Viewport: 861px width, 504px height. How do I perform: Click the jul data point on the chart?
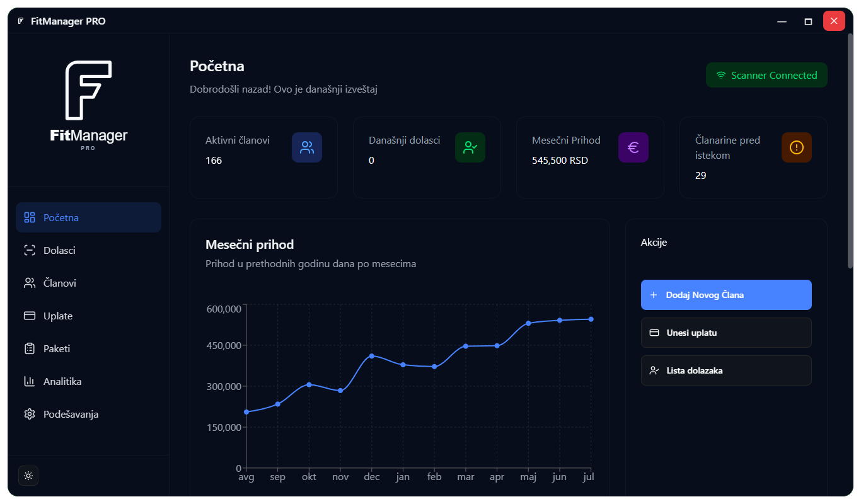click(x=591, y=319)
